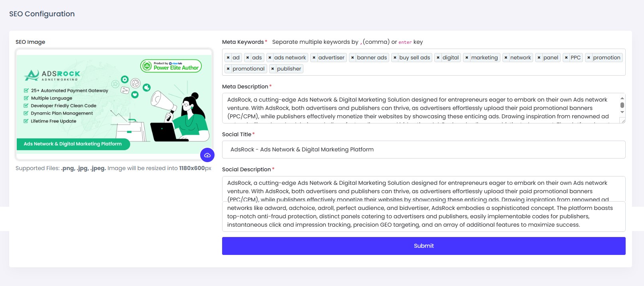Remove the 'promotional' keyword tag
The width and height of the screenshot is (644, 286).
pyautogui.click(x=228, y=69)
